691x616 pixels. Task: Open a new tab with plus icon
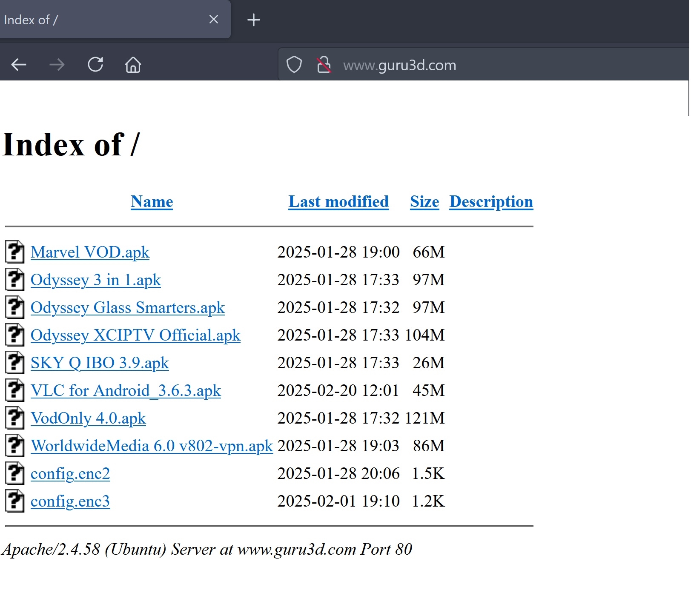click(254, 20)
